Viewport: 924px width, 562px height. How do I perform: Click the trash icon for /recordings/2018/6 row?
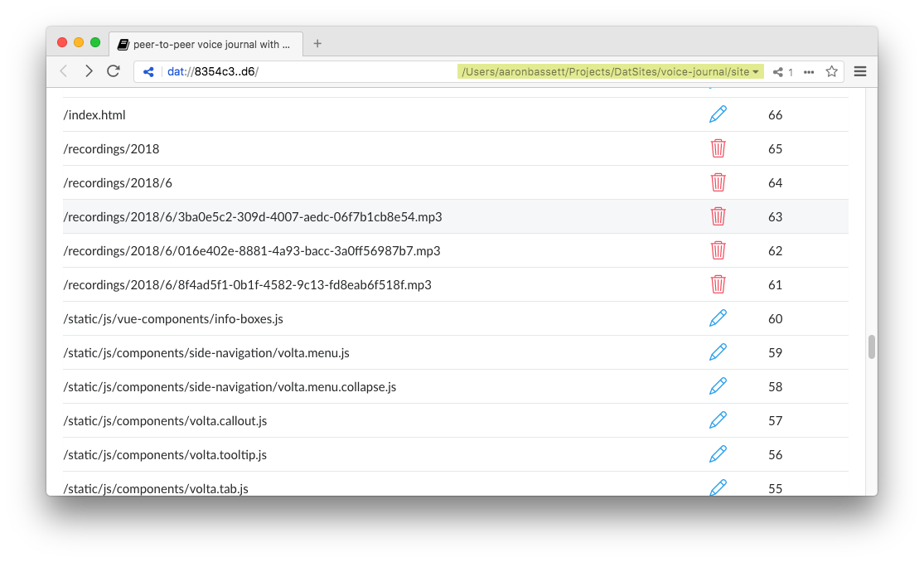pos(718,183)
